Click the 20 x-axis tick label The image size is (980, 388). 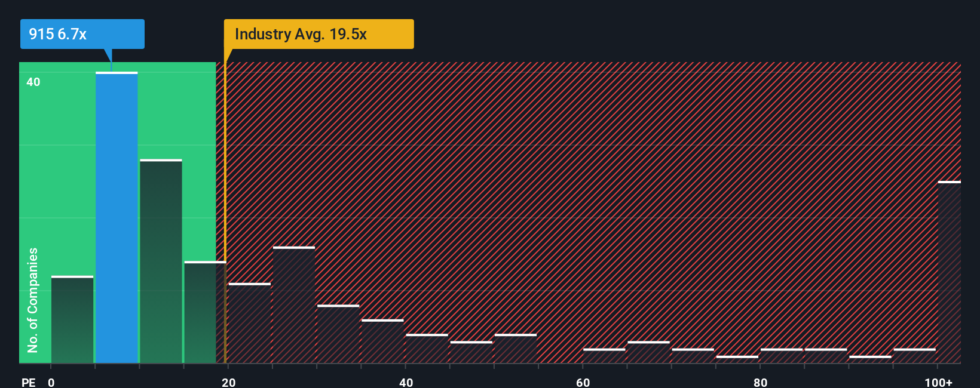pos(229,382)
